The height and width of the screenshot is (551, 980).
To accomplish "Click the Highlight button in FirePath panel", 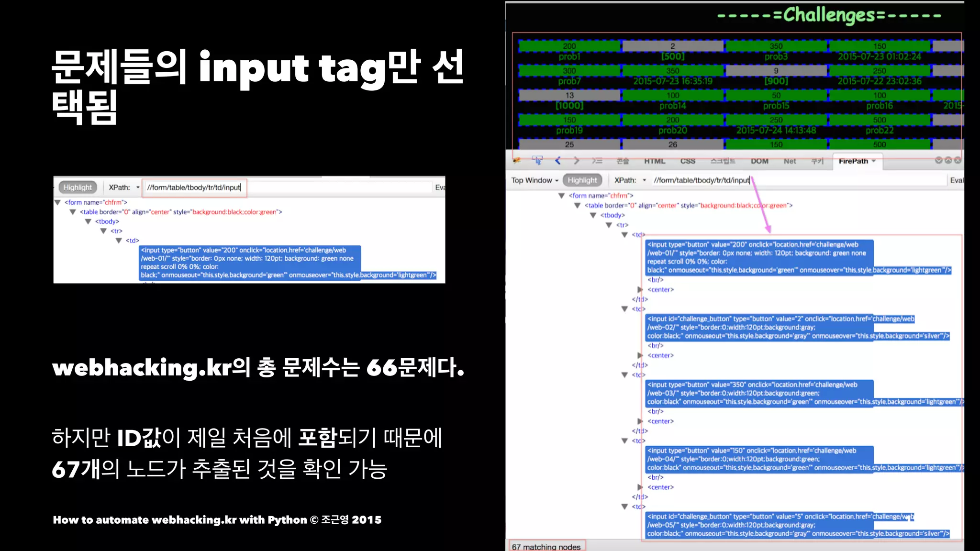I will (582, 180).
